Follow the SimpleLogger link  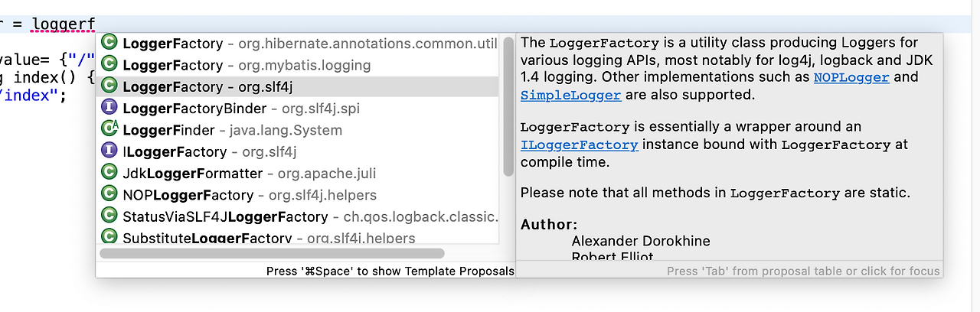pos(570,95)
